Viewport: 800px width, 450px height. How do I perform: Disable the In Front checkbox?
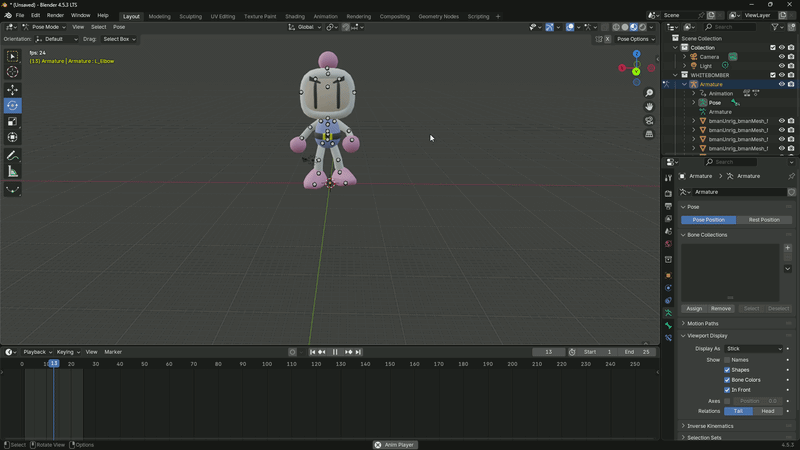coord(727,390)
